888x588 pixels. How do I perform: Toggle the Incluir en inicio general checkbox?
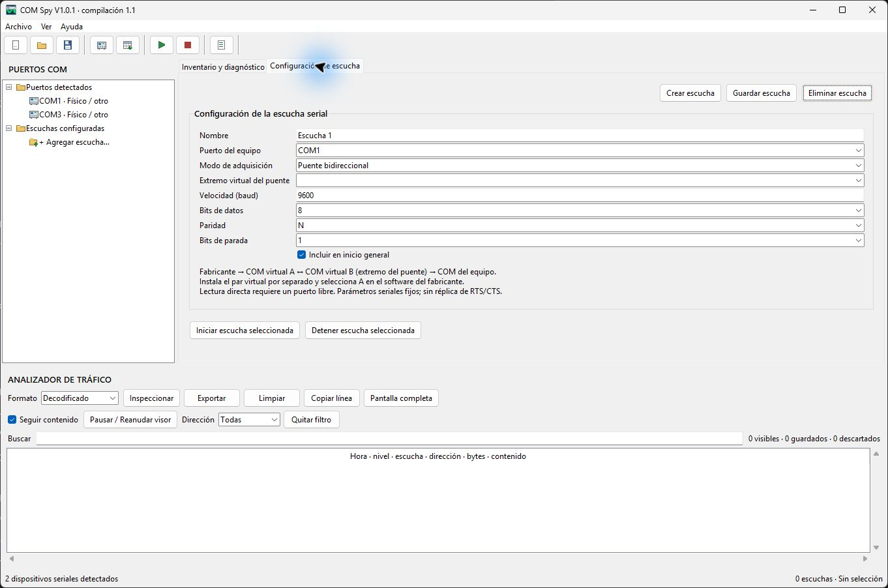point(301,255)
